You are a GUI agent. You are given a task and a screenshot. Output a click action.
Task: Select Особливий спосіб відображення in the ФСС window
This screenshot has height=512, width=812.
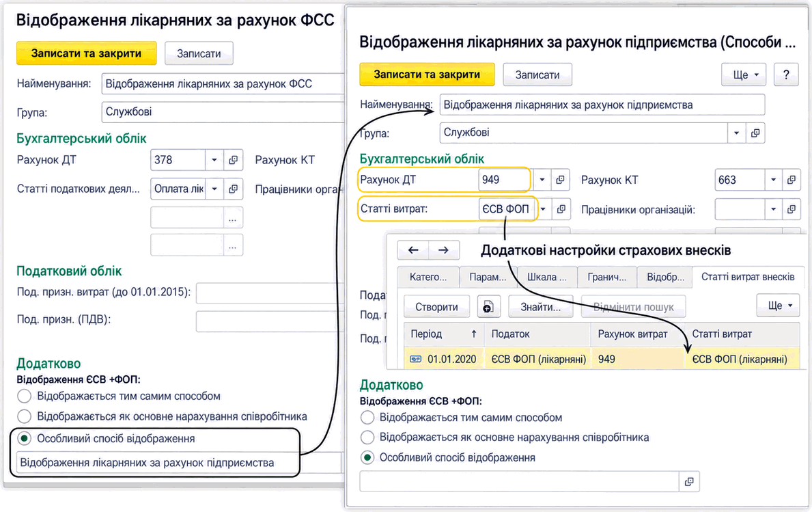tap(24, 439)
